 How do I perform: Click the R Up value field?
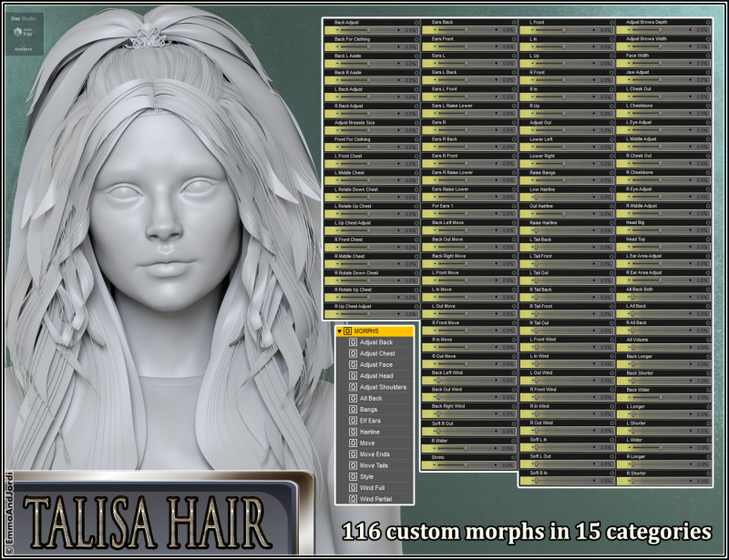click(606, 114)
